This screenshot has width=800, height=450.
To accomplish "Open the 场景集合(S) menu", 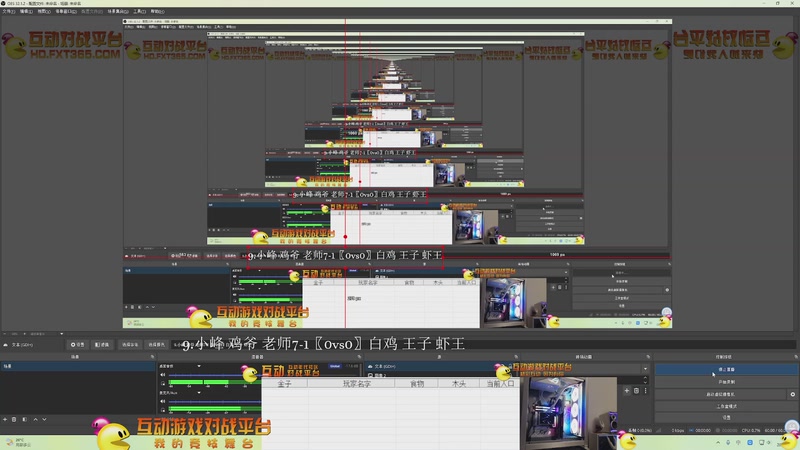I will pos(118,11).
